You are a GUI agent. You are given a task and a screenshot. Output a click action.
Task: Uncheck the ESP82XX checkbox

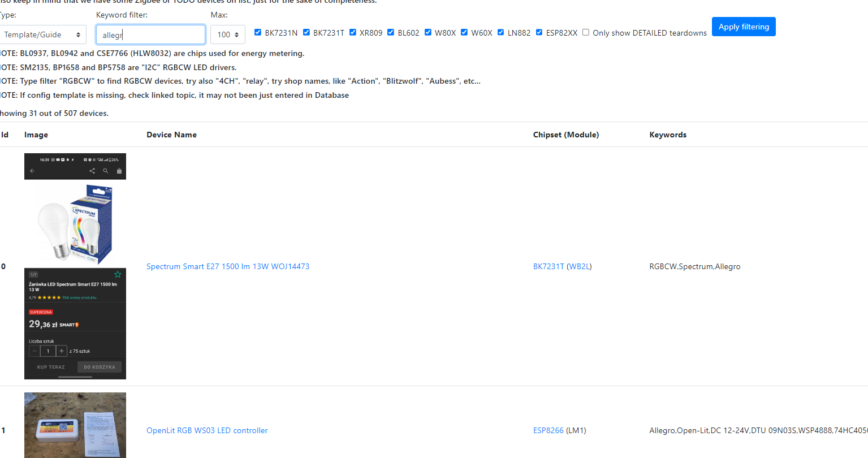point(539,32)
